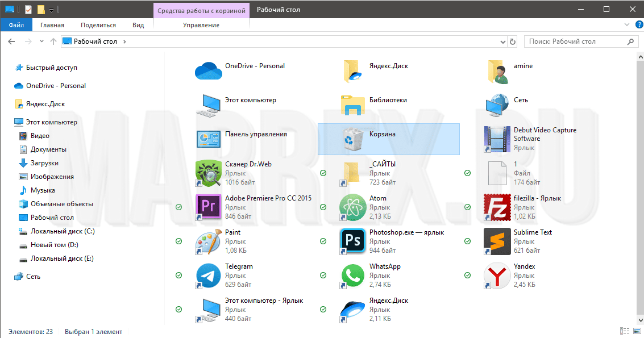Open Быстрый доступ in navigation pane
644x338 pixels.
click(51, 68)
